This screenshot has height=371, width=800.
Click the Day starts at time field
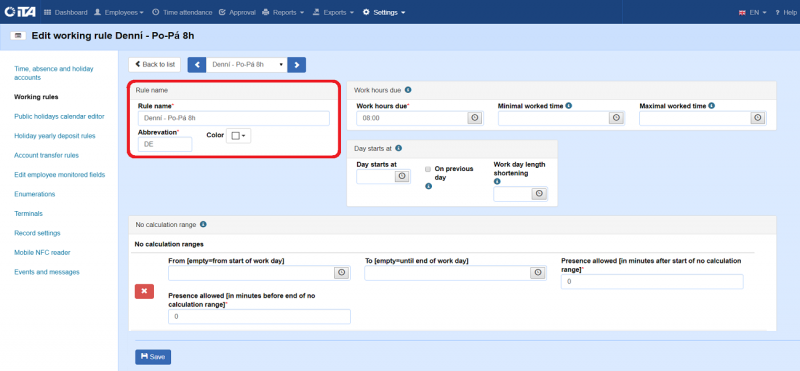[x=376, y=177]
